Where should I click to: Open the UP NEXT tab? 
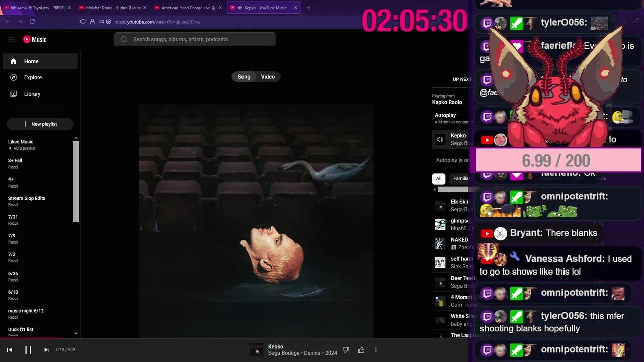[x=461, y=79]
